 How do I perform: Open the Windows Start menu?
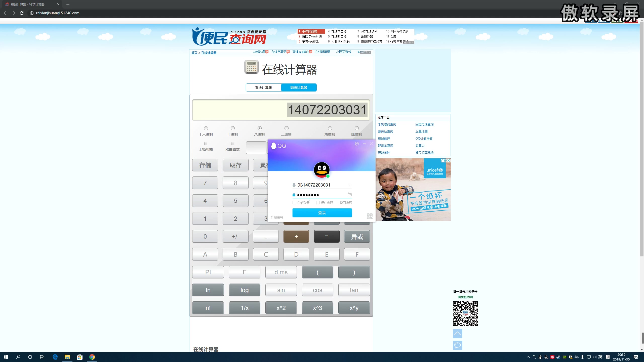pyautogui.click(x=6, y=357)
